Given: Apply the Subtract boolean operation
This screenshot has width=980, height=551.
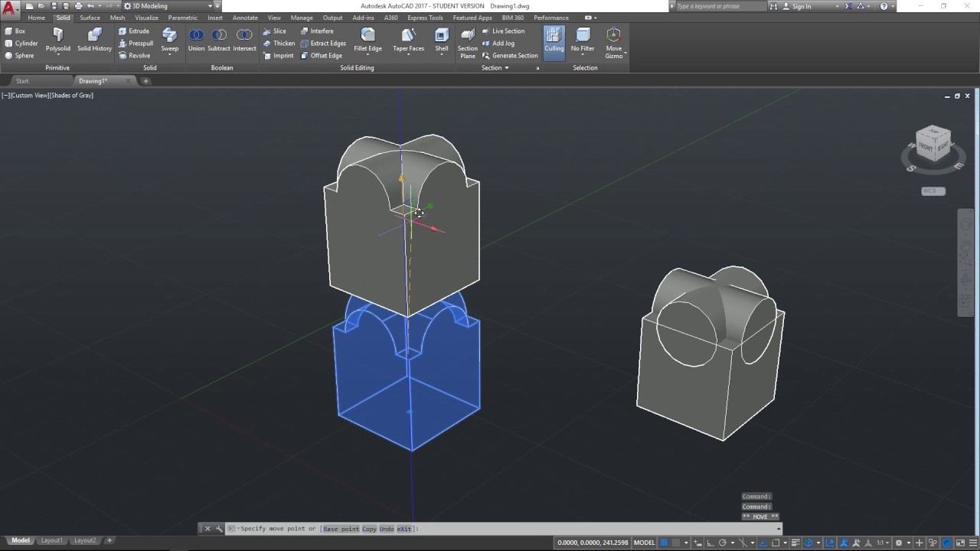Looking at the screenshot, I should 219,40.
